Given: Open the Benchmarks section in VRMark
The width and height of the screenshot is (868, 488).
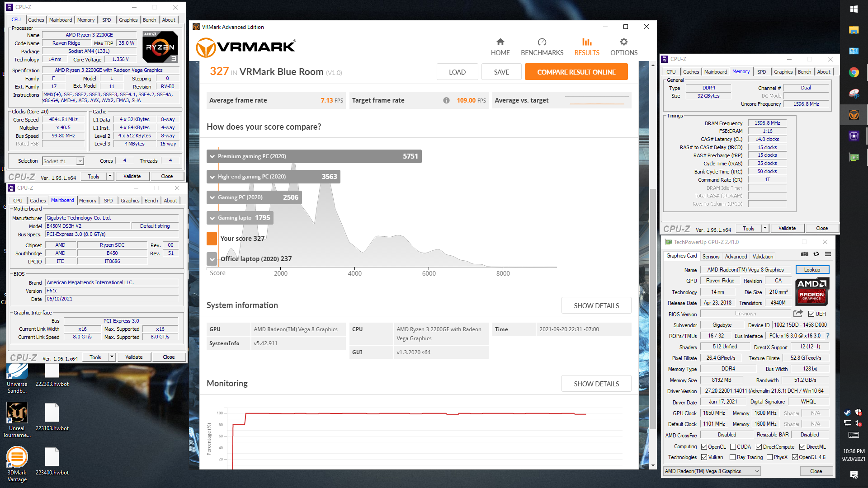Looking at the screenshot, I should [x=542, y=47].
